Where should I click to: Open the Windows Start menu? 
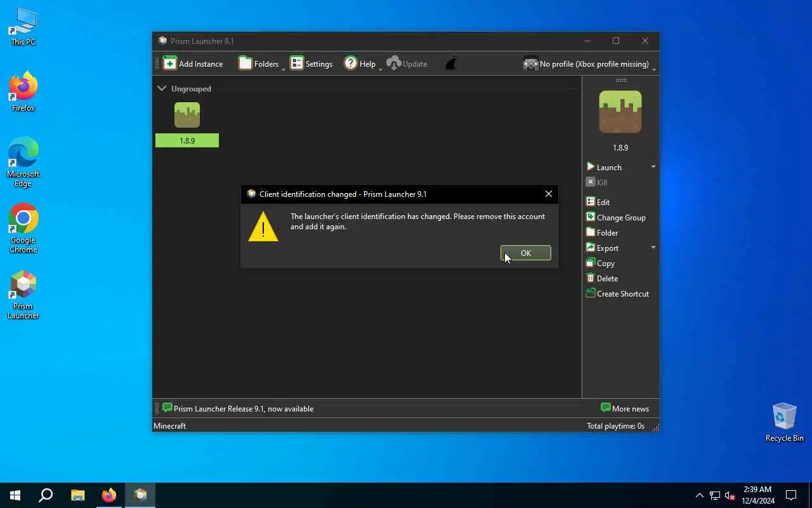pyautogui.click(x=15, y=495)
